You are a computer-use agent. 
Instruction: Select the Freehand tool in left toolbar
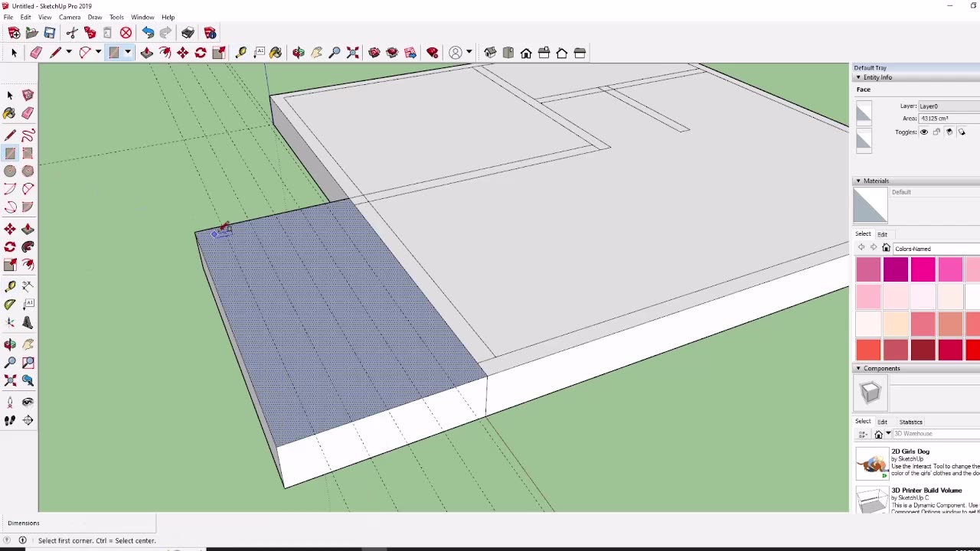(28, 136)
